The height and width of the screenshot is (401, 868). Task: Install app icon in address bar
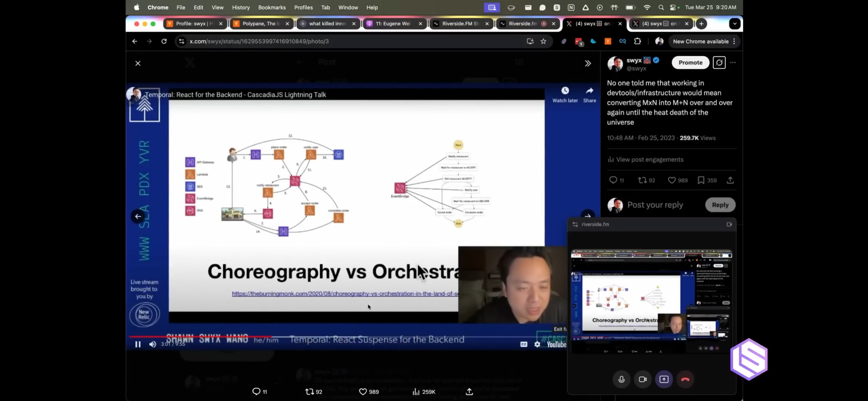530,41
